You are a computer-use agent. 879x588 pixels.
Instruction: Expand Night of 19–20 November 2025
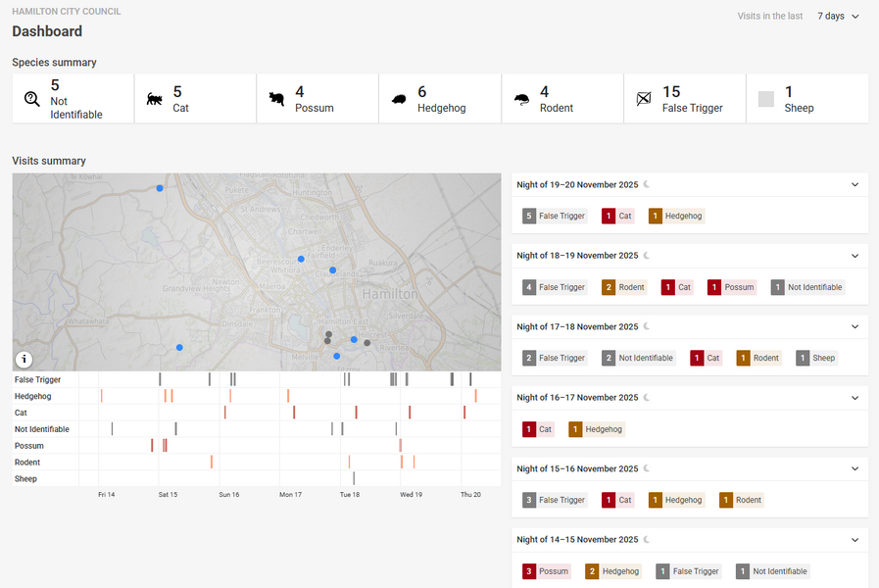coord(855,184)
